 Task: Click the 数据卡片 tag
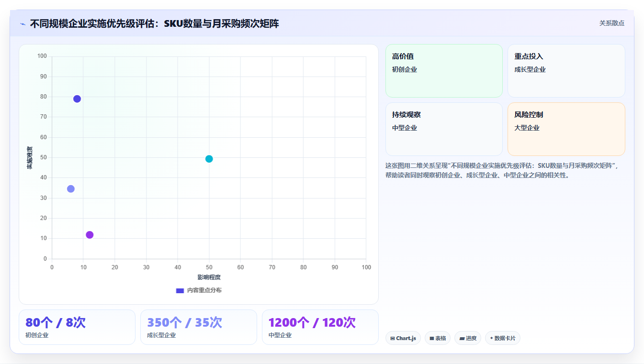coord(503,338)
